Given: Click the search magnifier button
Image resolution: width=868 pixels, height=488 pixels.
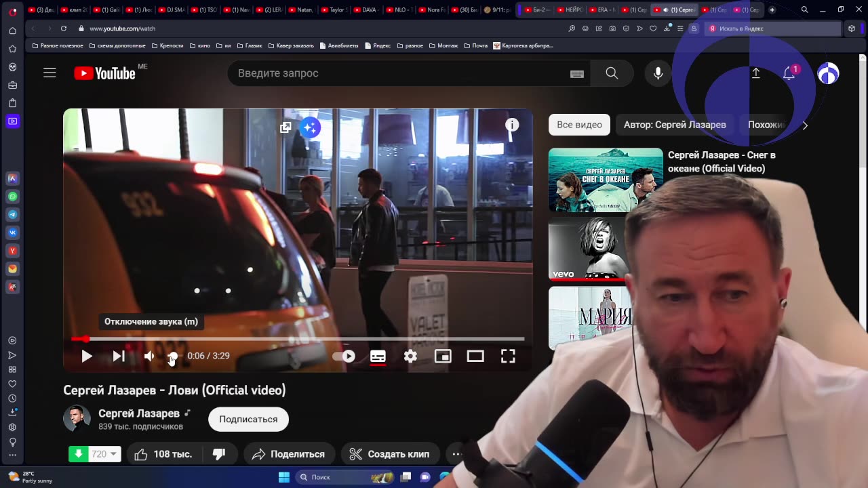Looking at the screenshot, I should 612,73.
